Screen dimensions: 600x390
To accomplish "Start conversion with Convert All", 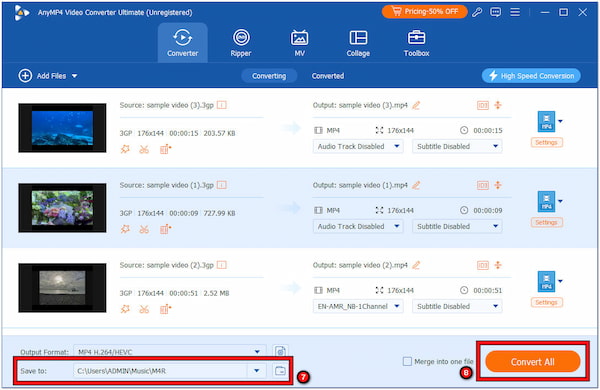I will pyautogui.click(x=533, y=362).
